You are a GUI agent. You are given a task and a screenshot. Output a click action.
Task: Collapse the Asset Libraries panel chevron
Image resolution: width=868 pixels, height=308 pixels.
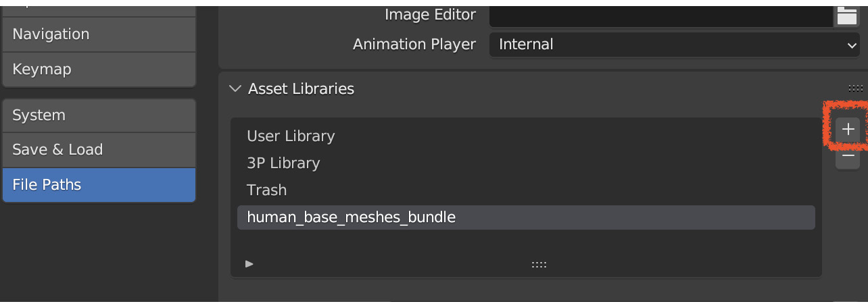[235, 88]
